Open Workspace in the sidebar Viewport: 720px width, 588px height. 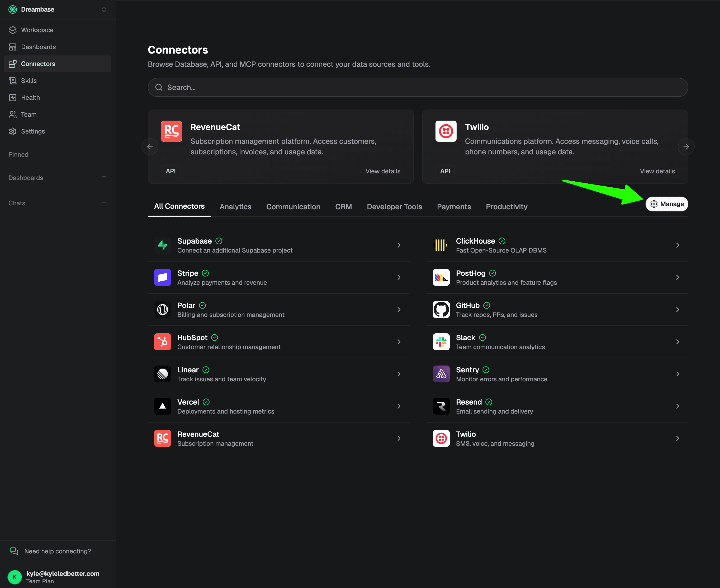pos(58,30)
